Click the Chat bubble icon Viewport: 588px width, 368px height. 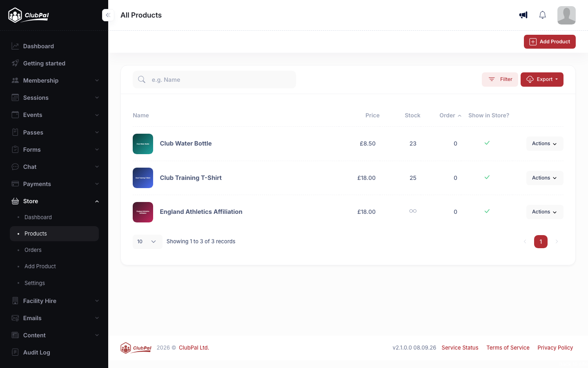tap(15, 167)
